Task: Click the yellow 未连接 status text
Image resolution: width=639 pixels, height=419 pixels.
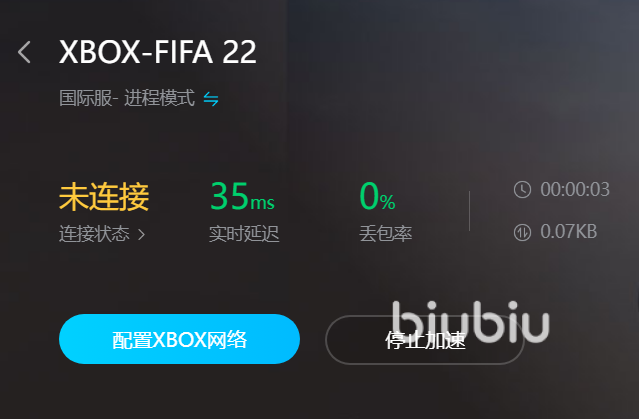Action: (104, 197)
